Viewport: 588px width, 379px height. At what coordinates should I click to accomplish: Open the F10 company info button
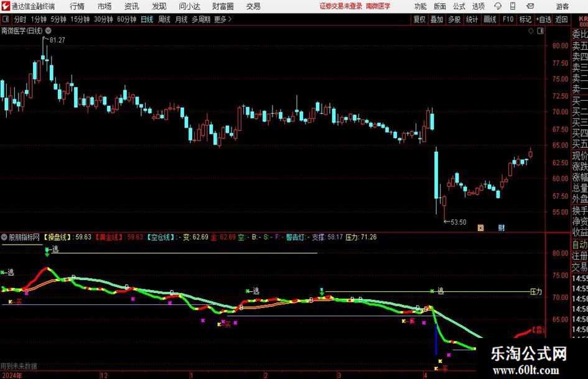tap(508, 19)
